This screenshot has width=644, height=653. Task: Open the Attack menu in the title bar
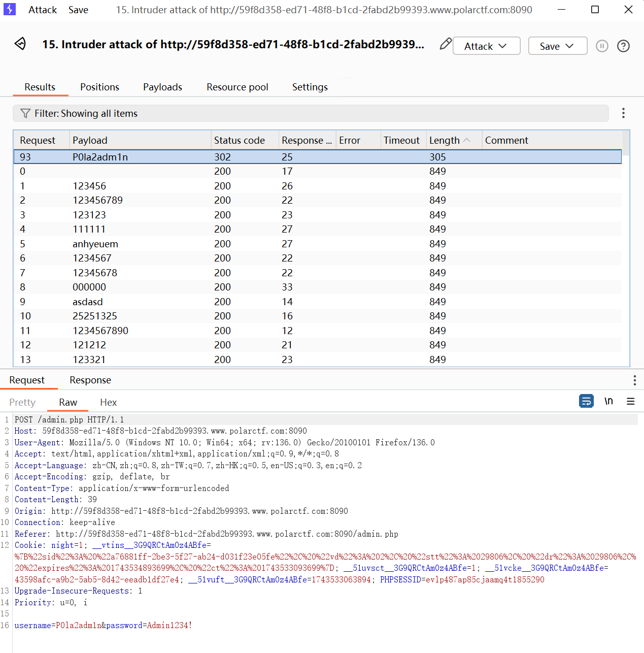click(43, 10)
